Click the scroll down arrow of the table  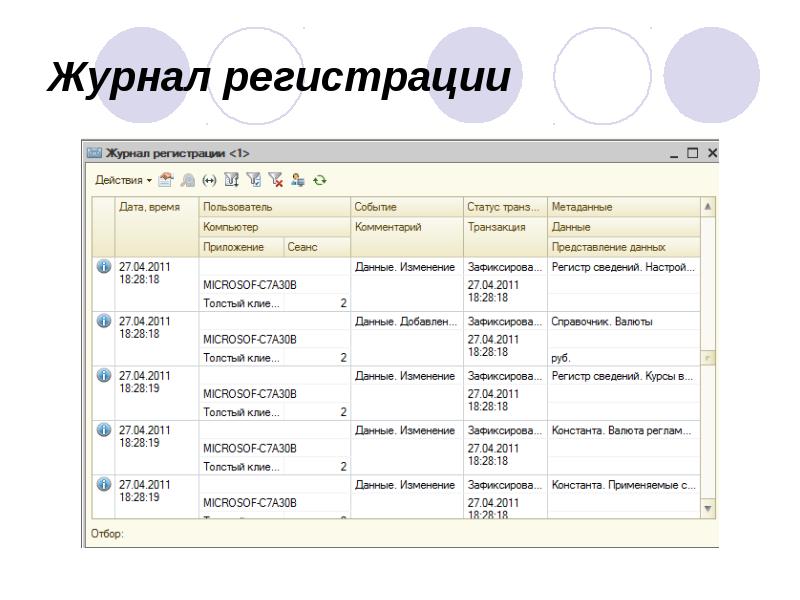tap(708, 509)
